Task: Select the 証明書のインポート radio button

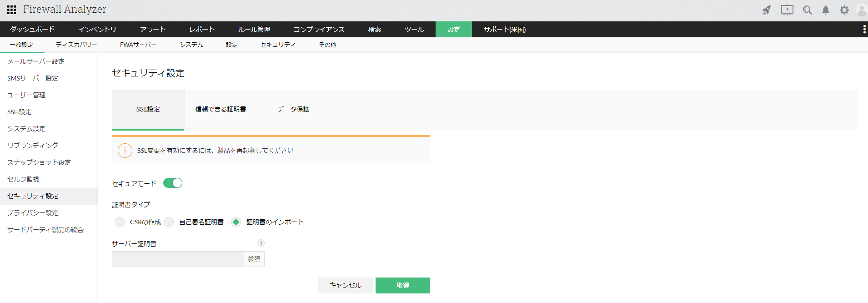Action: coord(236,222)
